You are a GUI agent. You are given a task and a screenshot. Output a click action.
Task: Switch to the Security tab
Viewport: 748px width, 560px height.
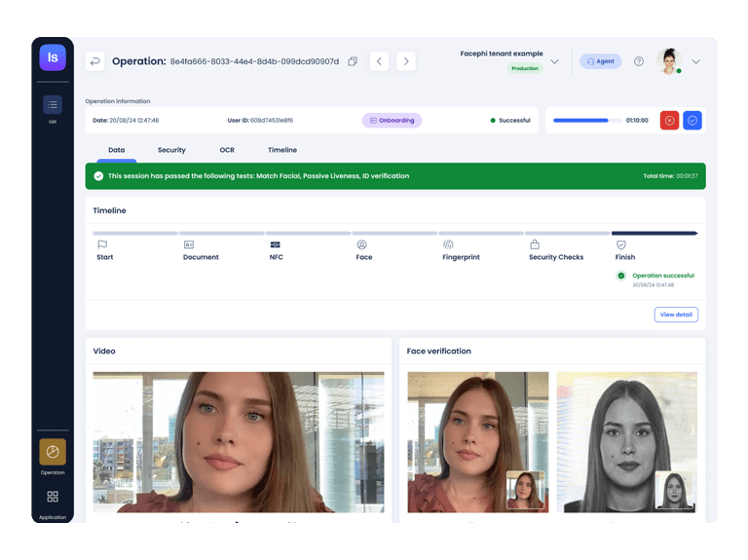coord(171,150)
